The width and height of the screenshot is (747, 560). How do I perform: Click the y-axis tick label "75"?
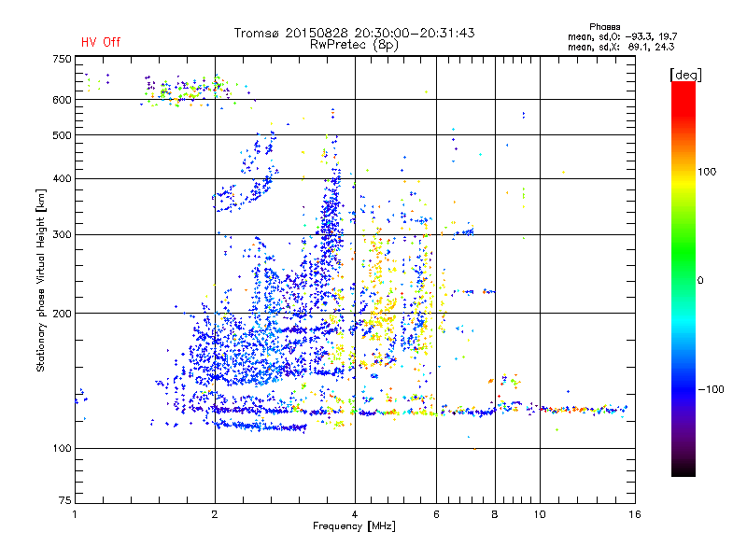coord(65,500)
